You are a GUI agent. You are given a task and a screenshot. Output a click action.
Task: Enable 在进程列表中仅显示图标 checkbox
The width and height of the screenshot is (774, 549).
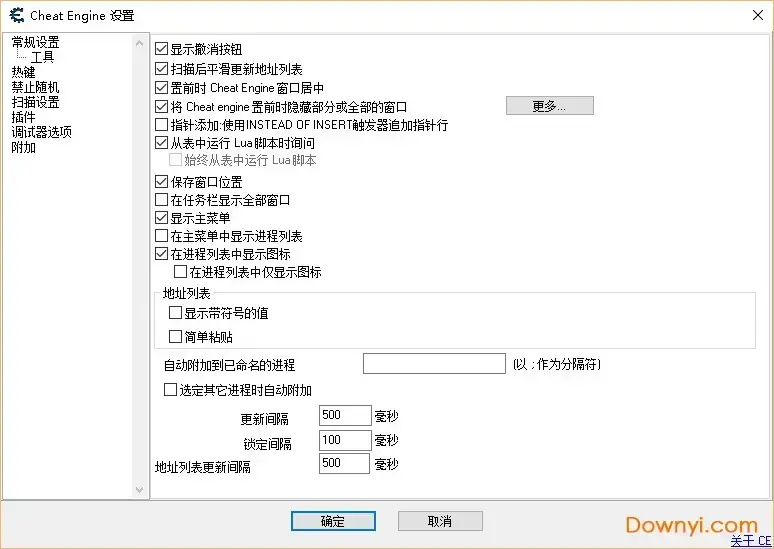pyautogui.click(x=180, y=272)
